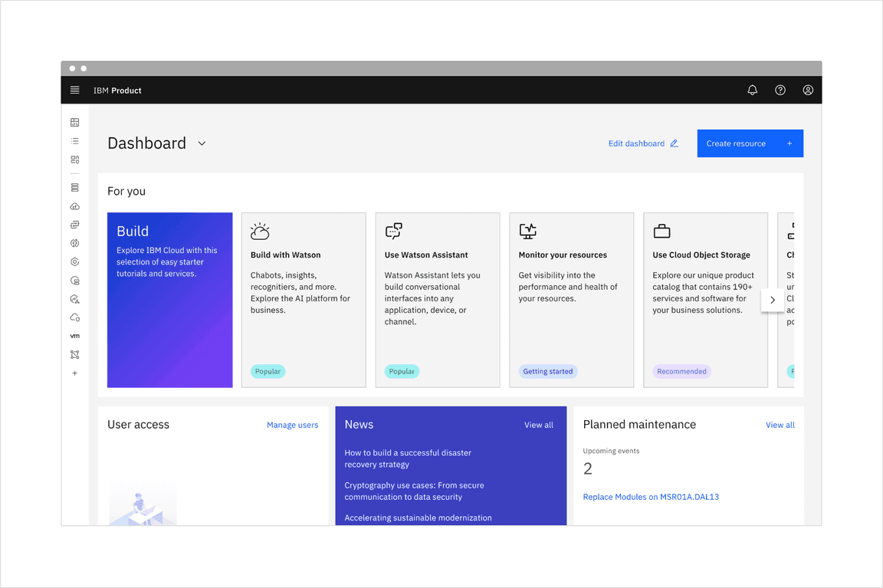Click View all in the News panel
The width and height of the screenshot is (883, 588).
coord(539,425)
